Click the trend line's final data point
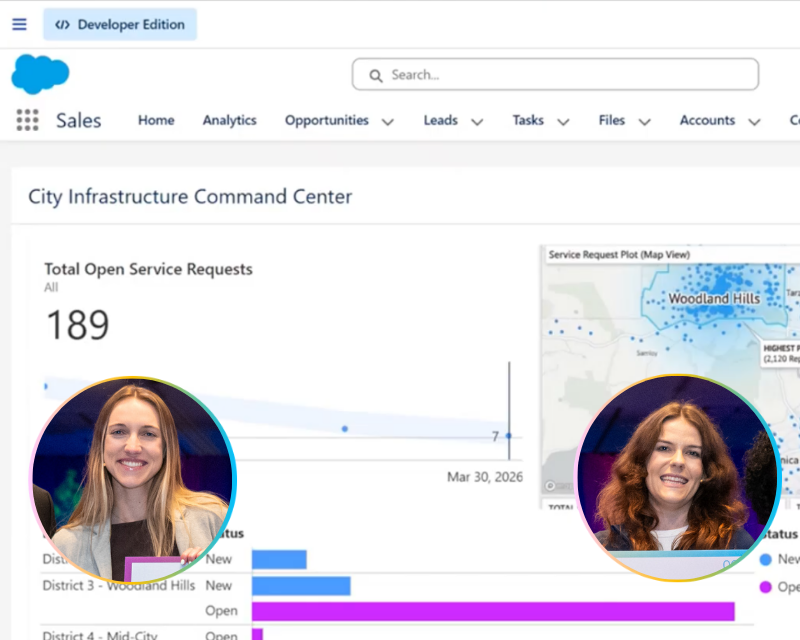 coord(509,436)
